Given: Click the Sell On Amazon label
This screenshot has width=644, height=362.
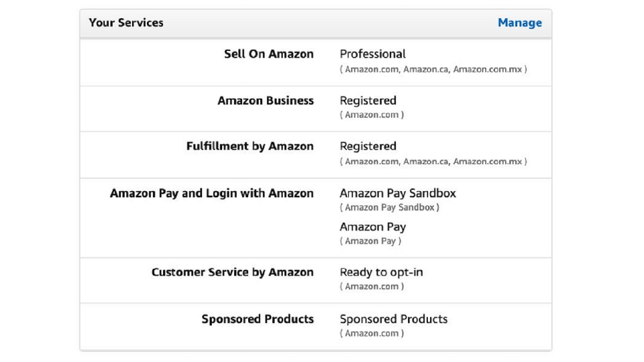Looking at the screenshot, I should point(268,54).
